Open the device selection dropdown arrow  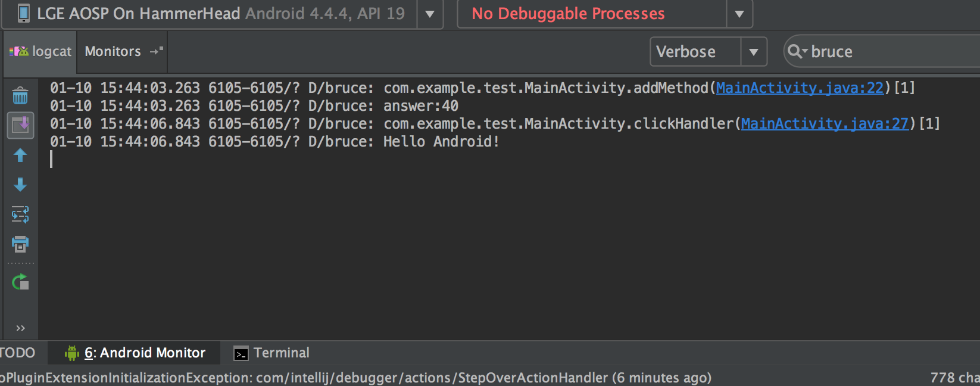coord(430,14)
